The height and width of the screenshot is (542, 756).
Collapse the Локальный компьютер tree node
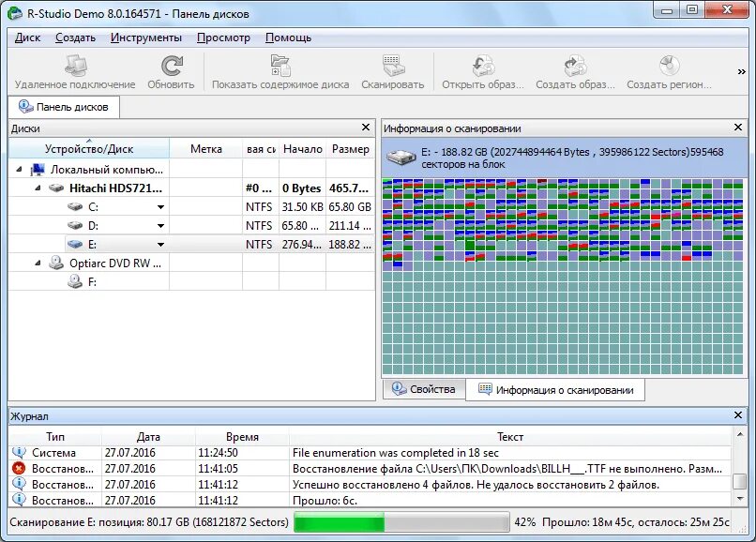pyautogui.click(x=20, y=169)
